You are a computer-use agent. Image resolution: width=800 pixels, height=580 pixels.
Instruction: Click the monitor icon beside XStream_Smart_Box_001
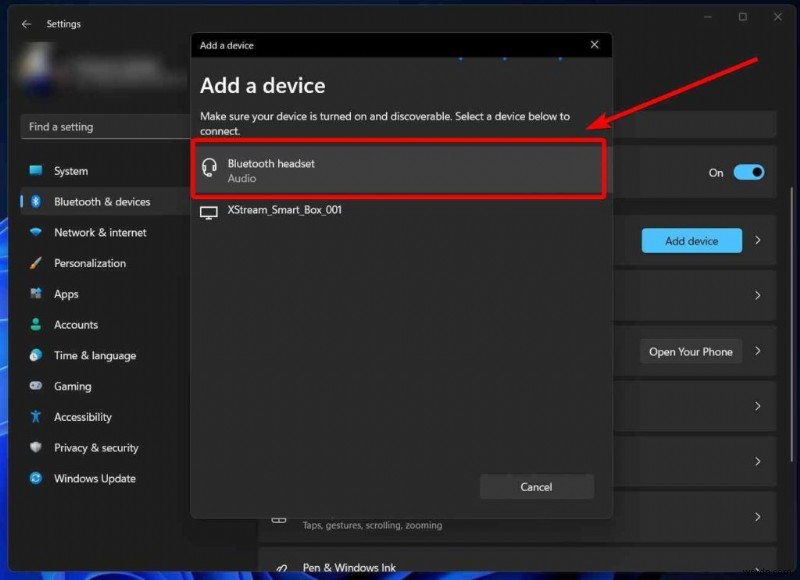[208, 212]
